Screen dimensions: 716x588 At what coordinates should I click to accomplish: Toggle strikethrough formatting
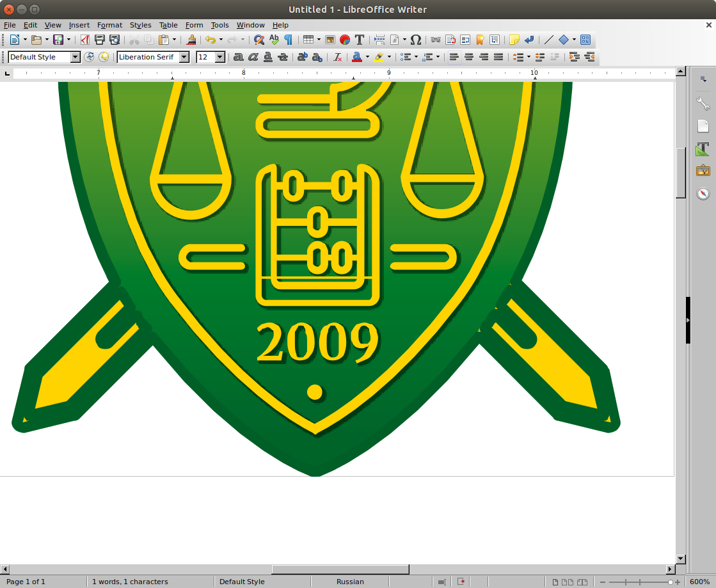(283, 57)
